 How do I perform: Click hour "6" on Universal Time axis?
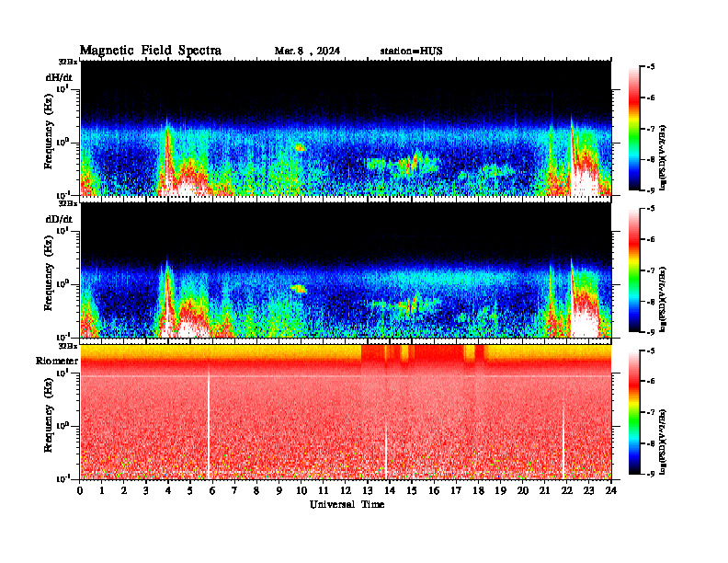coord(212,490)
